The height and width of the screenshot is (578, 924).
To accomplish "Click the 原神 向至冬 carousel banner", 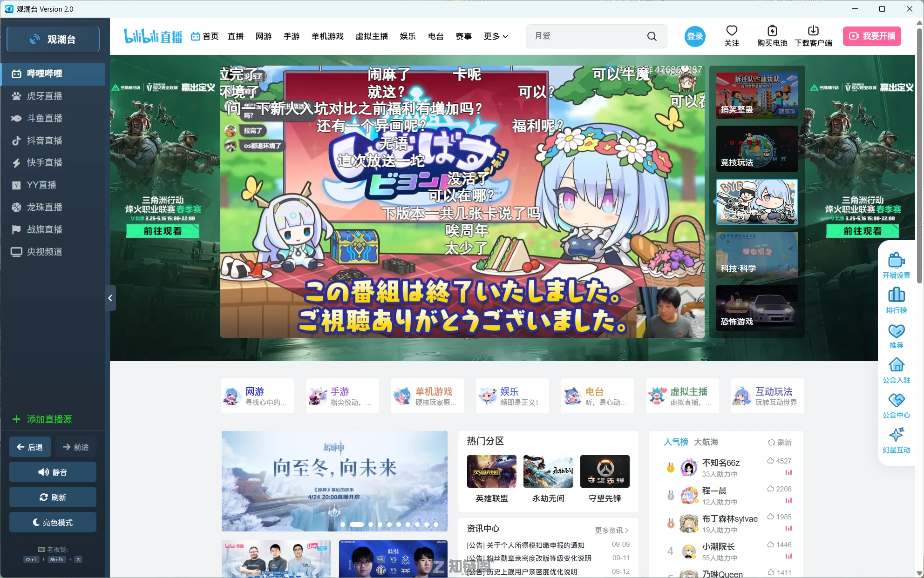I will tap(334, 481).
